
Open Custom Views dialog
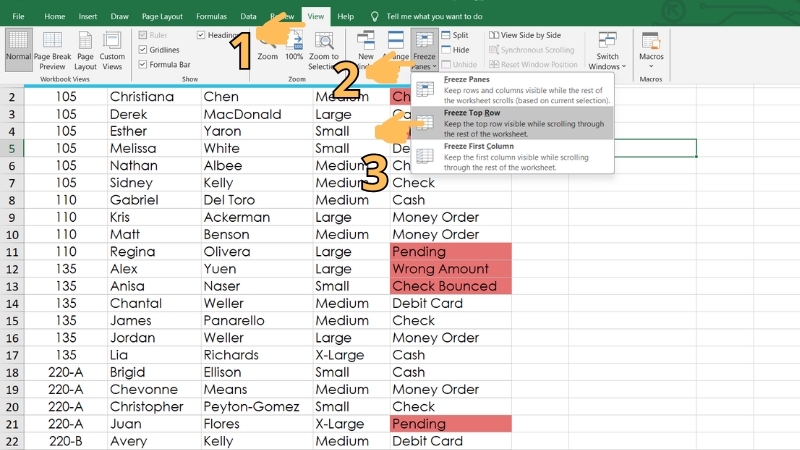click(x=113, y=49)
